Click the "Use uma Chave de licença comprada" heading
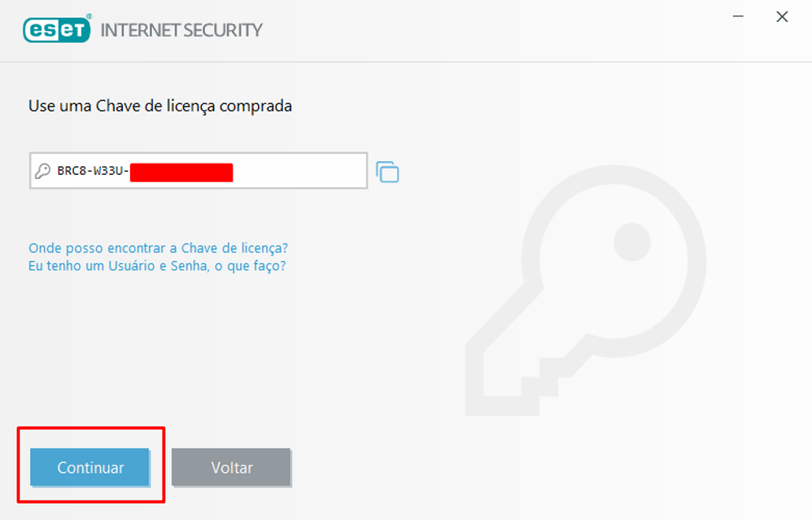The width and height of the screenshot is (812, 520). pos(160,106)
